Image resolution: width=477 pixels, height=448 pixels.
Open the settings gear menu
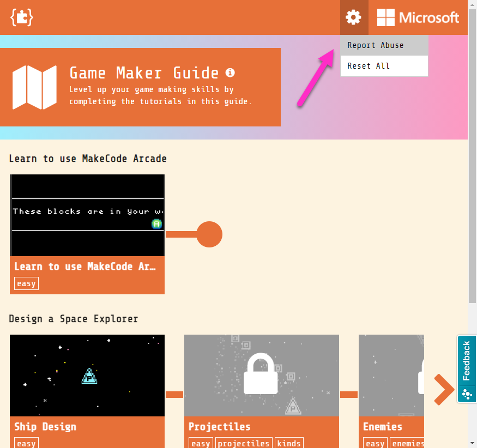coord(354,17)
